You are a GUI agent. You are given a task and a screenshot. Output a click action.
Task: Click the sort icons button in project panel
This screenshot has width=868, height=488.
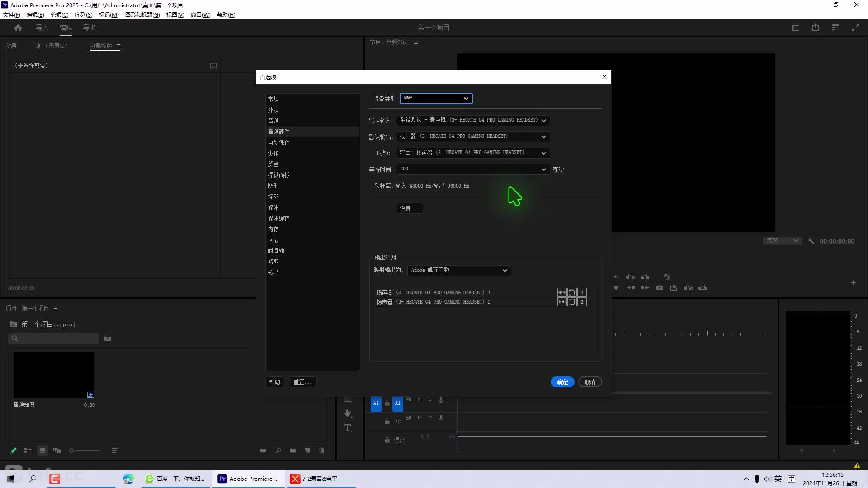(115, 450)
